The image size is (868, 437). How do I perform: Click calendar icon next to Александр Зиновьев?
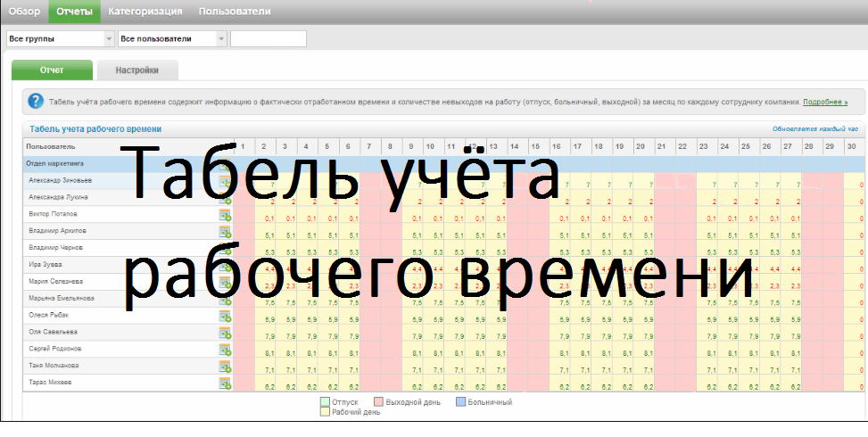click(226, 181)
